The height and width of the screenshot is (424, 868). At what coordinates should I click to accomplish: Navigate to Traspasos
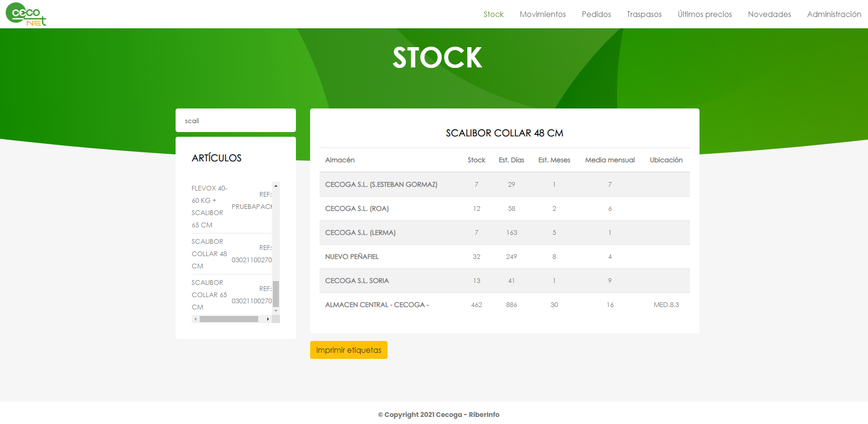[644, 14]
